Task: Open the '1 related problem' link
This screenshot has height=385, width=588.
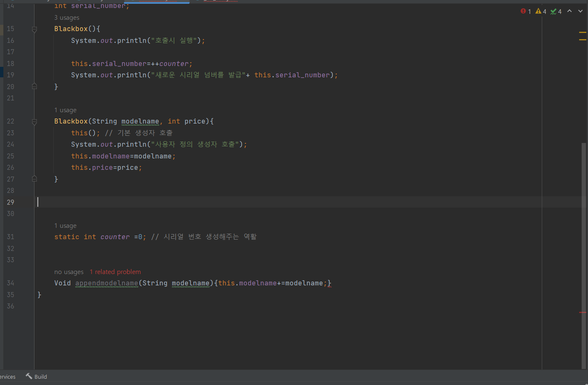Action: 115,272
